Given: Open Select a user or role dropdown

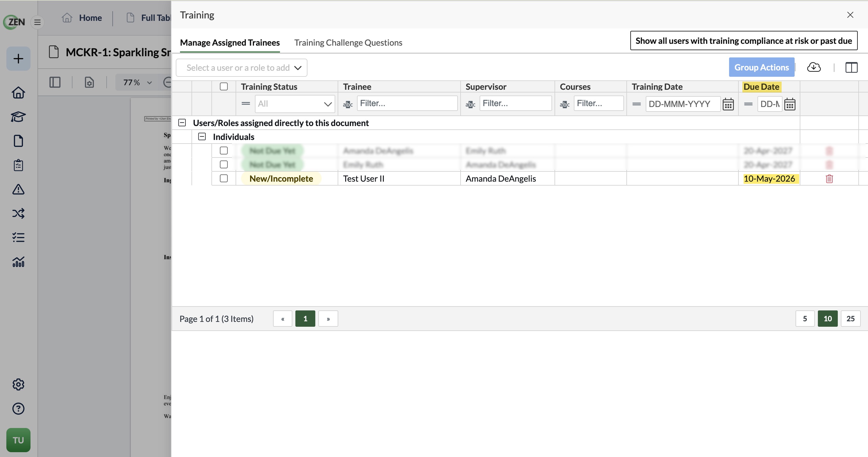Looking at the screenshot, I should pos(242,68).
